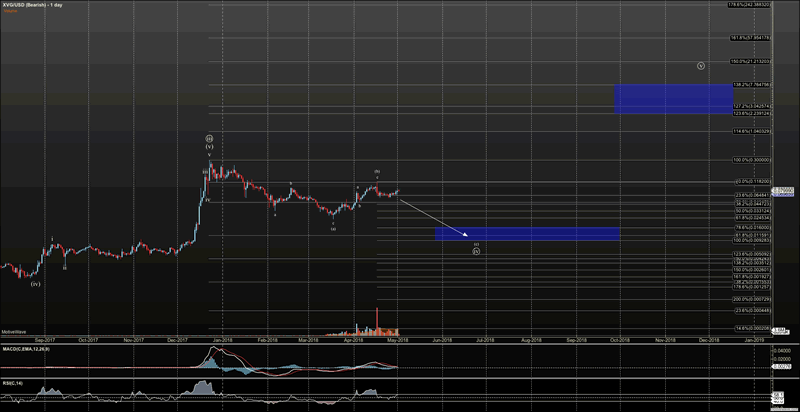Click the 14.6% (0.000208) level label
The width and height of the screenshot is (800, 412).
coord(752,328)
